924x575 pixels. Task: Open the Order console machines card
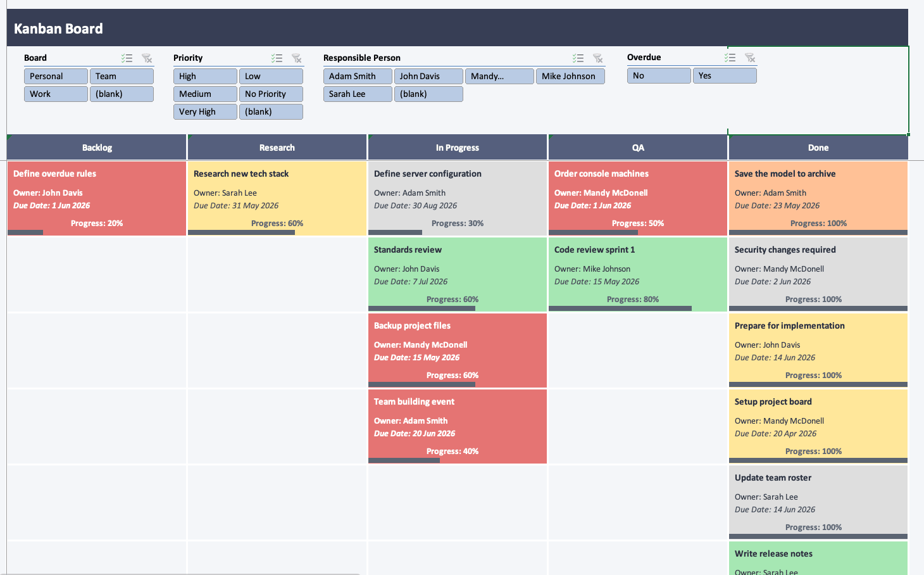pos(638,198)
